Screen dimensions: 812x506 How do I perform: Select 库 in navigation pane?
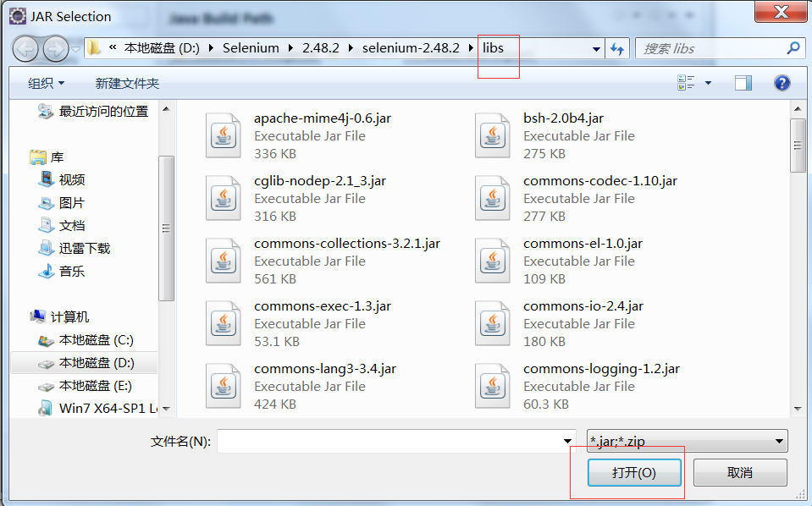(x=47, y=157)
